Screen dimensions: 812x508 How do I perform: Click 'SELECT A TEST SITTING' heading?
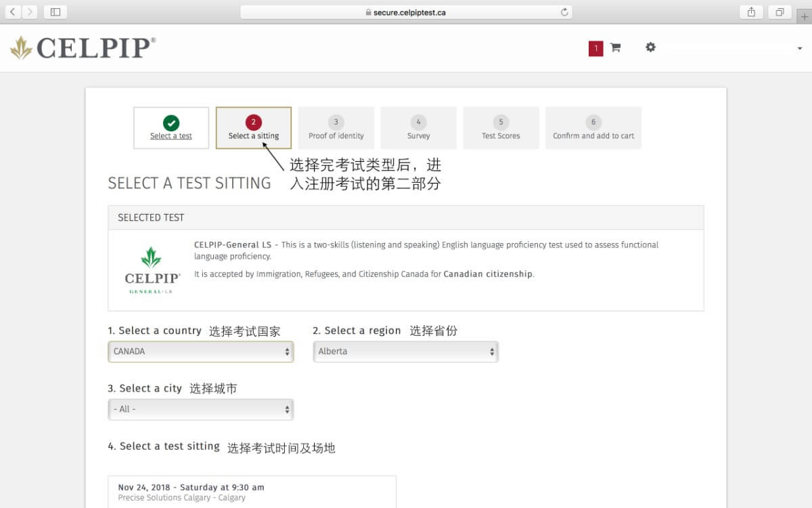tap(189, 183)
